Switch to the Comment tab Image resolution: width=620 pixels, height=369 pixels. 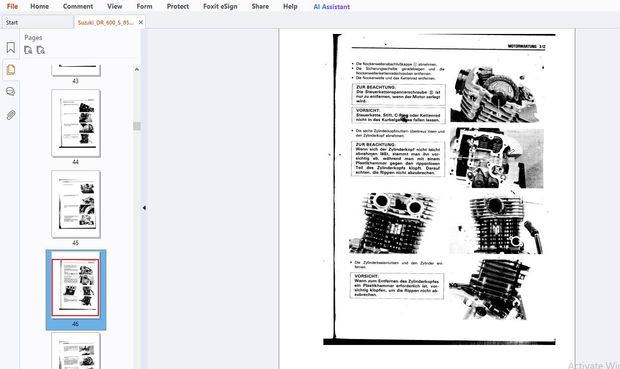(x=78, y=6)
